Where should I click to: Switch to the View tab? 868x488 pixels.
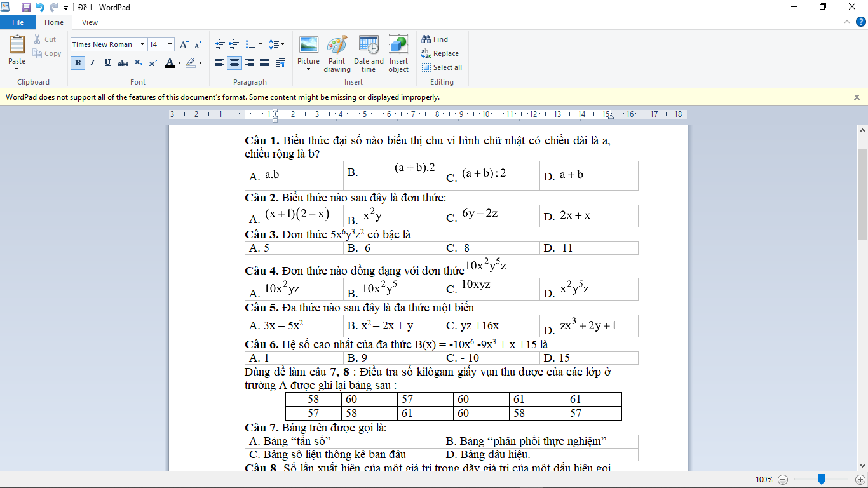click(x=90, y=22)
